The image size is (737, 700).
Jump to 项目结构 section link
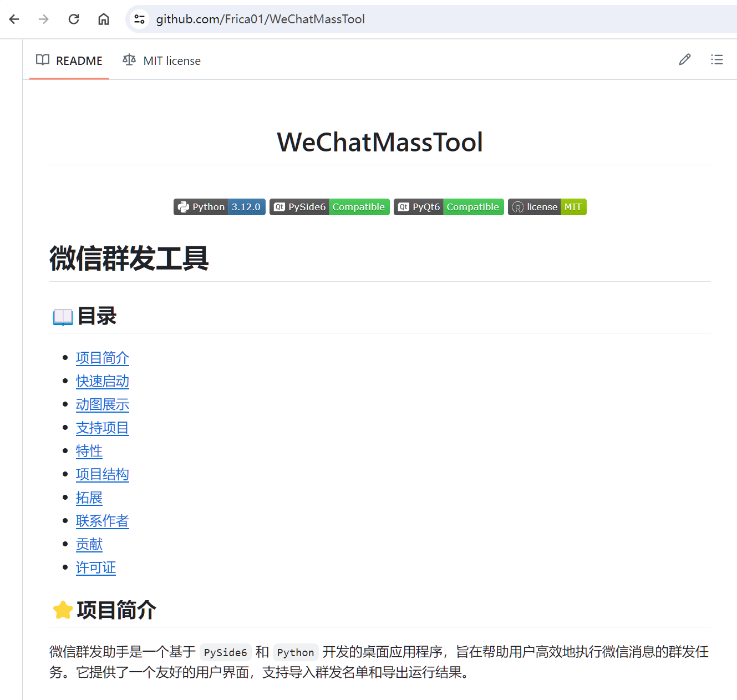pos(103,474)
